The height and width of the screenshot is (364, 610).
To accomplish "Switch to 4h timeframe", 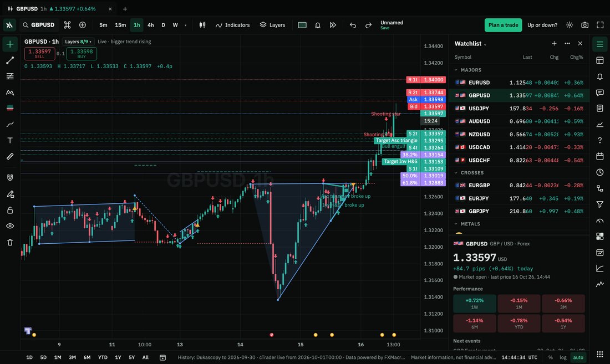I will pyautogui.click(x=150, y=25).
